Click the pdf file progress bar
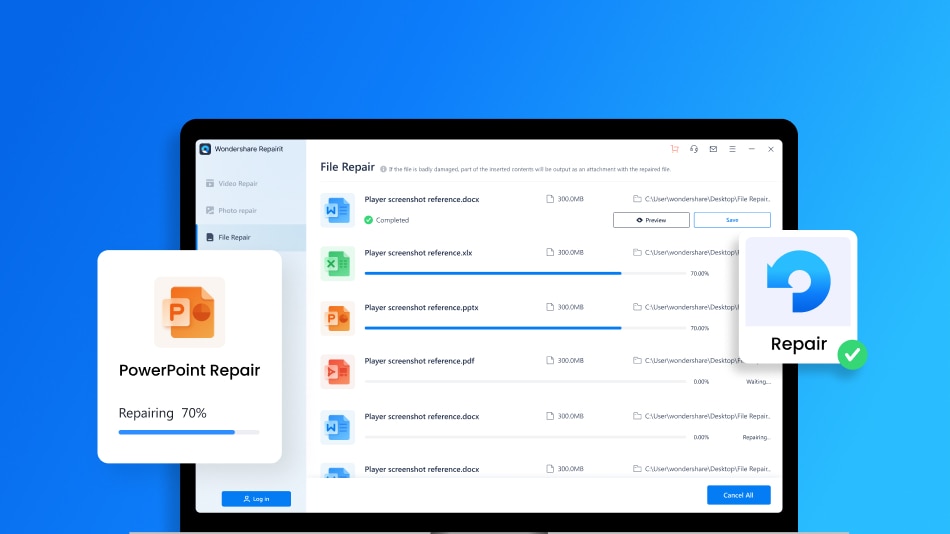This screenshot has height=534, width=950. [x=525, y=382]
